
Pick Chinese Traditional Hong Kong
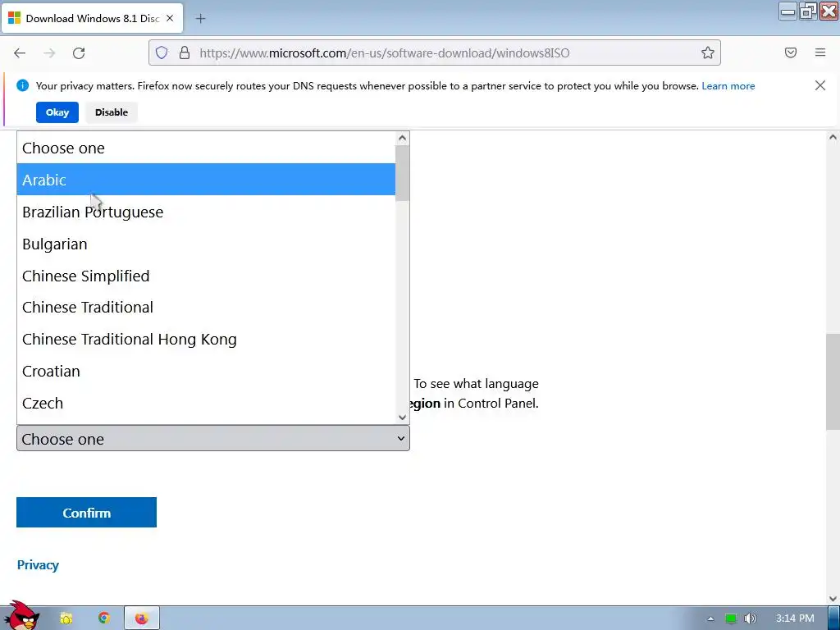(206, 339)
